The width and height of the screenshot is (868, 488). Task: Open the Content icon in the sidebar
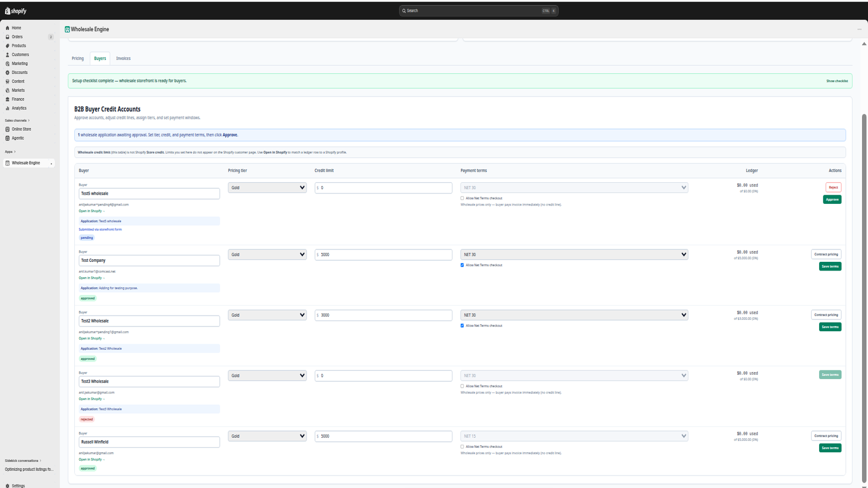(8, 81)
